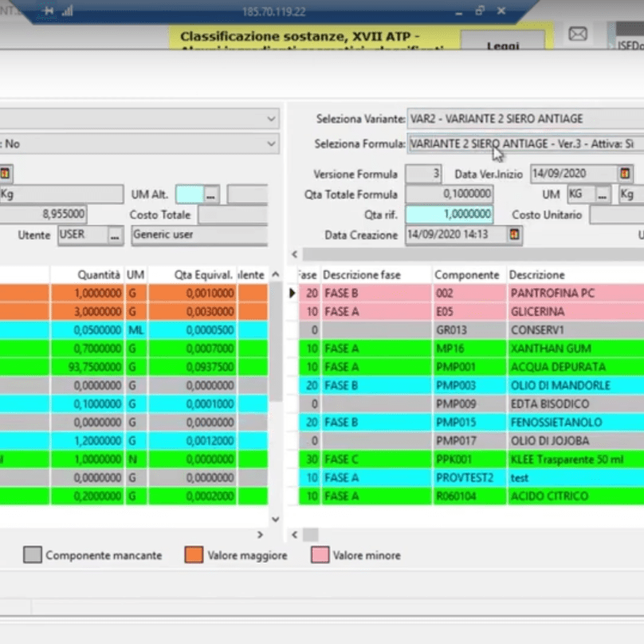644x644 pixels.
Task: Select the FENOSSIETANOLO row
Action: point(471,422)
